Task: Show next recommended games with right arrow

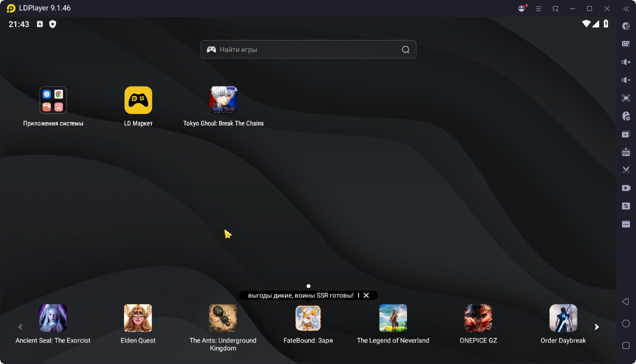Action: coord(596,327)
